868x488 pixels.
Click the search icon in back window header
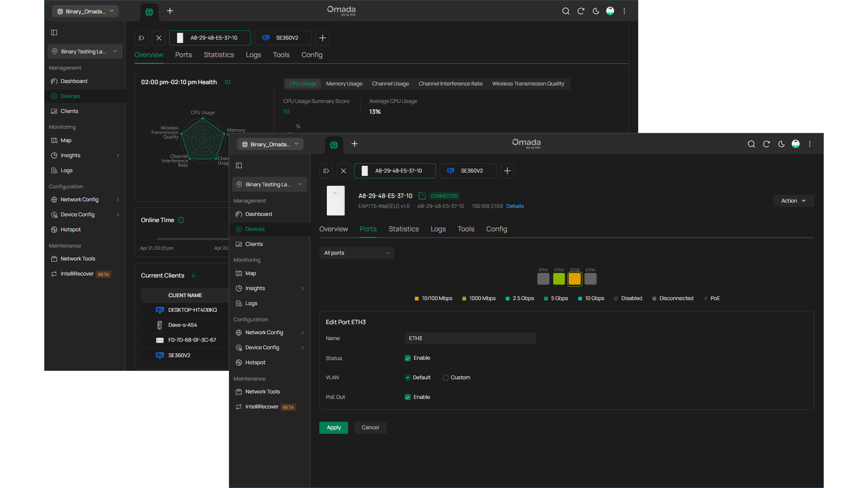click(566, 11)
